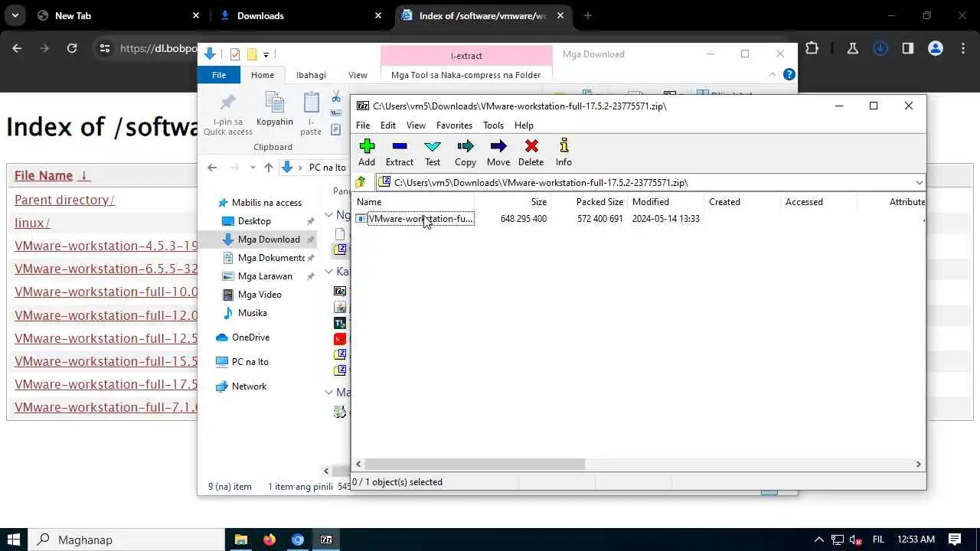
Task: Open Explorer ribbon help icon
Action: point(789,74)
